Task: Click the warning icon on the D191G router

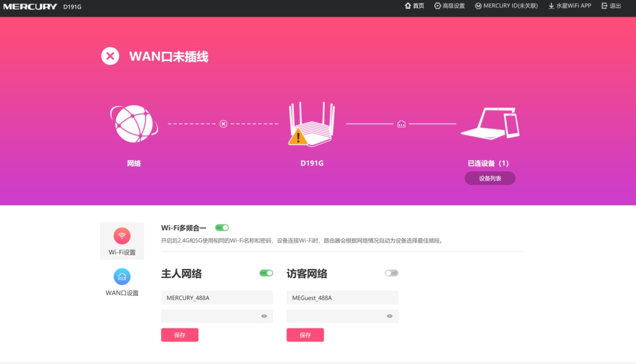Action: coord(299,137)
